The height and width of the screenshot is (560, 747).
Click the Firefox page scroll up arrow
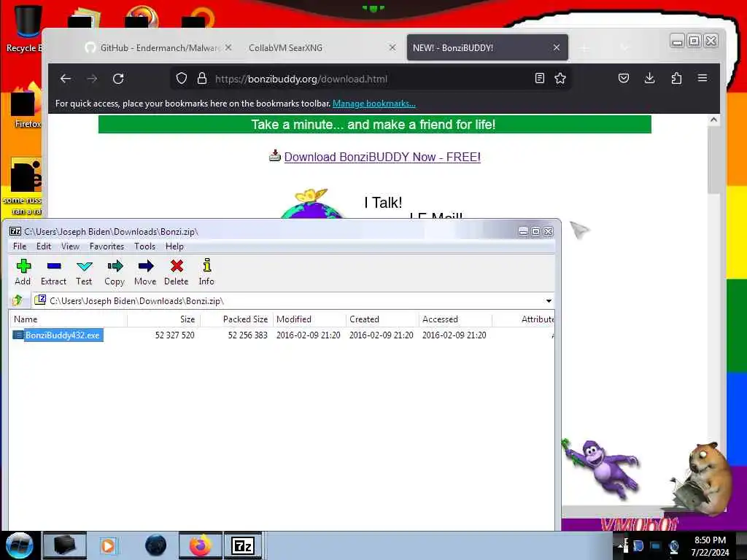point(713,120)
